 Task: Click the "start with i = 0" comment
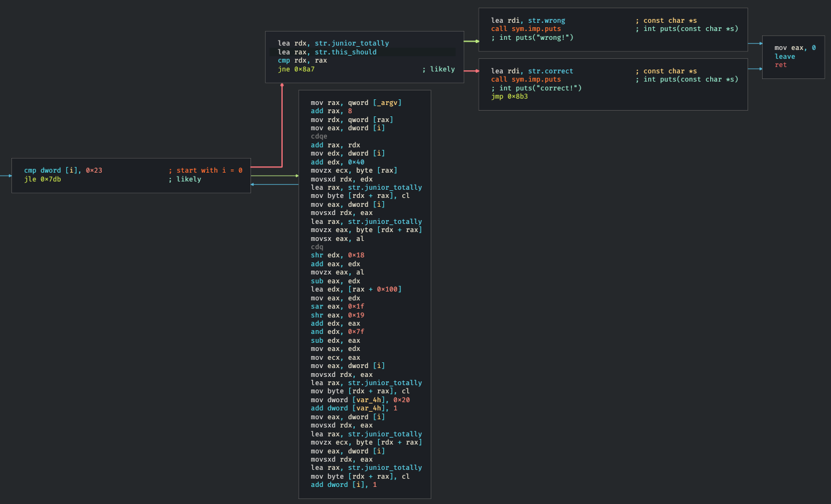(x=205, y=171)
